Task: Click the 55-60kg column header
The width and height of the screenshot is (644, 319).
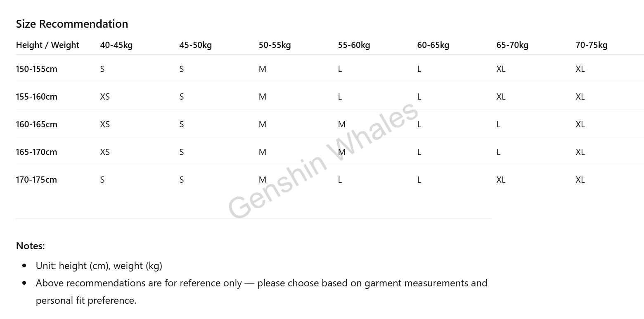Action: (x=354, y=45)
